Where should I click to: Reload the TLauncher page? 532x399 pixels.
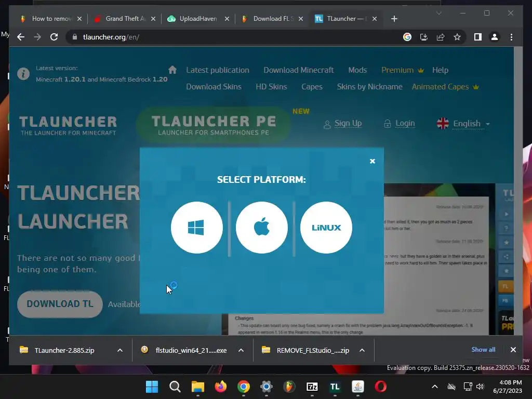54,37
